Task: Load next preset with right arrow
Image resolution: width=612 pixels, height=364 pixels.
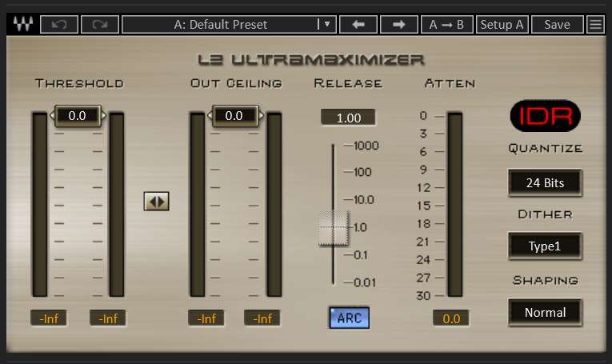Action: tap(399, 24)
